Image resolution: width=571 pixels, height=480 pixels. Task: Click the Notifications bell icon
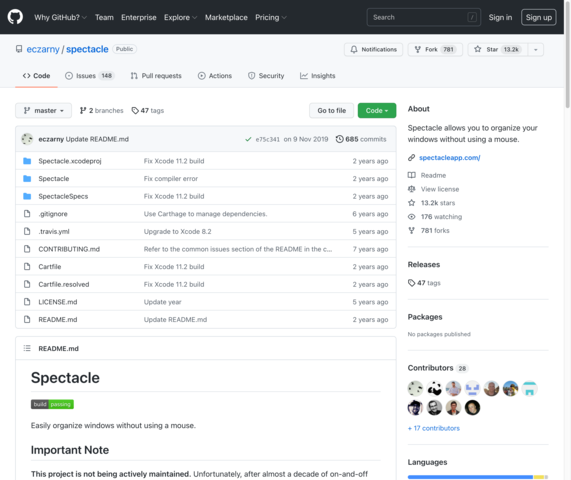354,49
